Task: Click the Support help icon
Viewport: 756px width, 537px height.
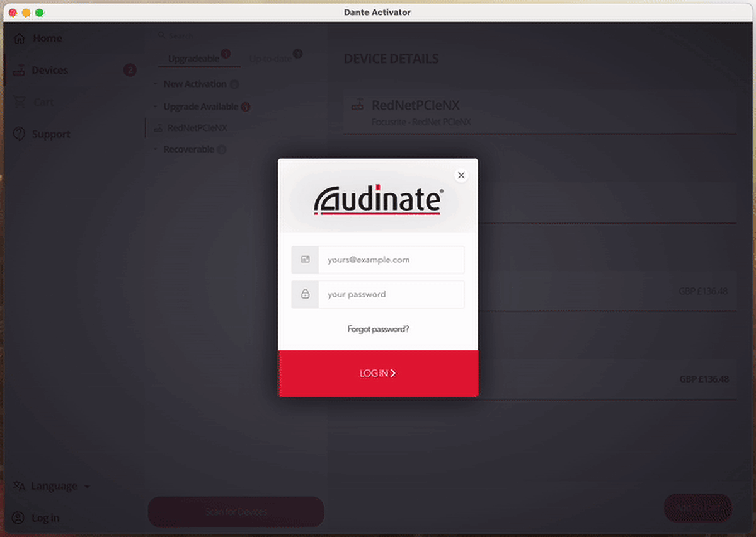Action: (20, 134)
